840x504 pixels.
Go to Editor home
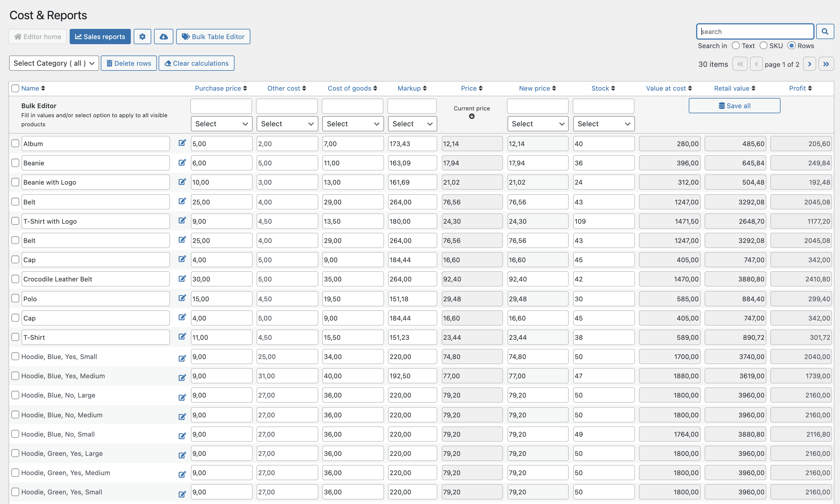pos(38,36)
